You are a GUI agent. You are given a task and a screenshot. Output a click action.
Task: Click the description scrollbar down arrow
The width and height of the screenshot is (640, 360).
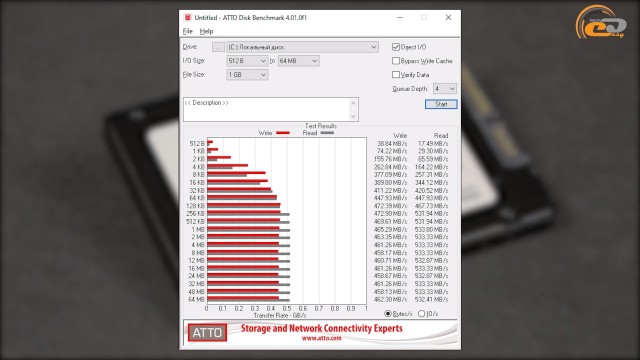[353, 116]
